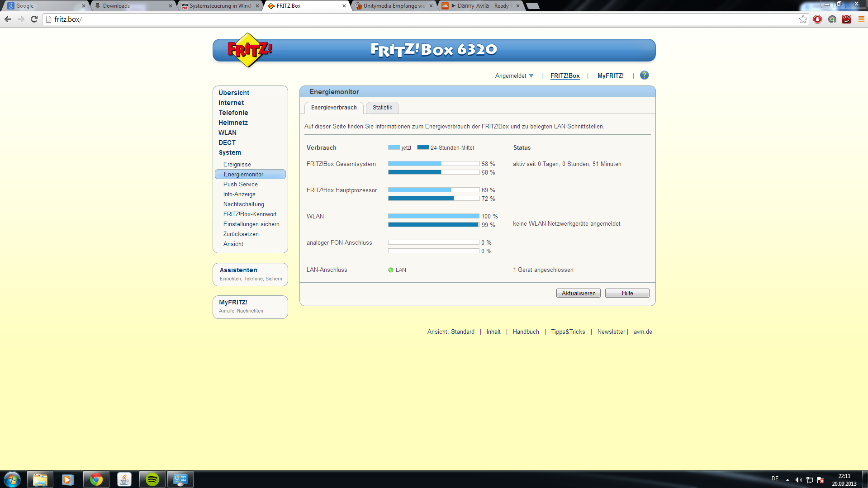Open Einstellungen sichern submenu item
868x488 pixels.
[251, 224]
